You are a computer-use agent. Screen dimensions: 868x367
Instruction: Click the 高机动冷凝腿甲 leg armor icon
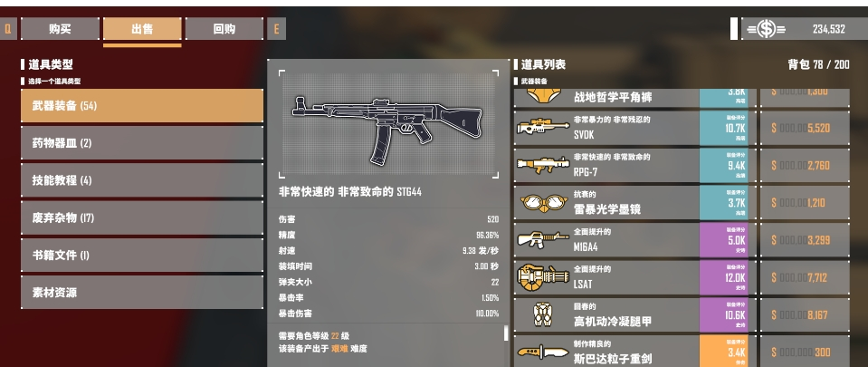click(542, 314)
